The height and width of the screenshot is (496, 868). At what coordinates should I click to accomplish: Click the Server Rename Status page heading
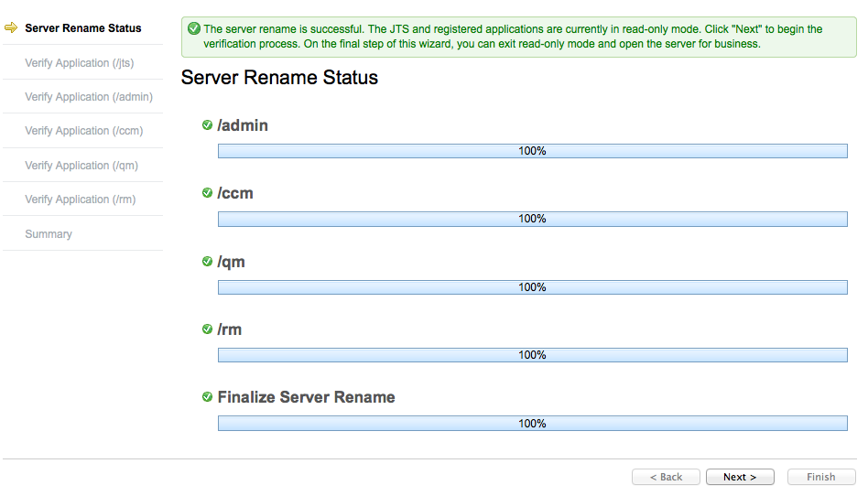[x=279, y=78]
